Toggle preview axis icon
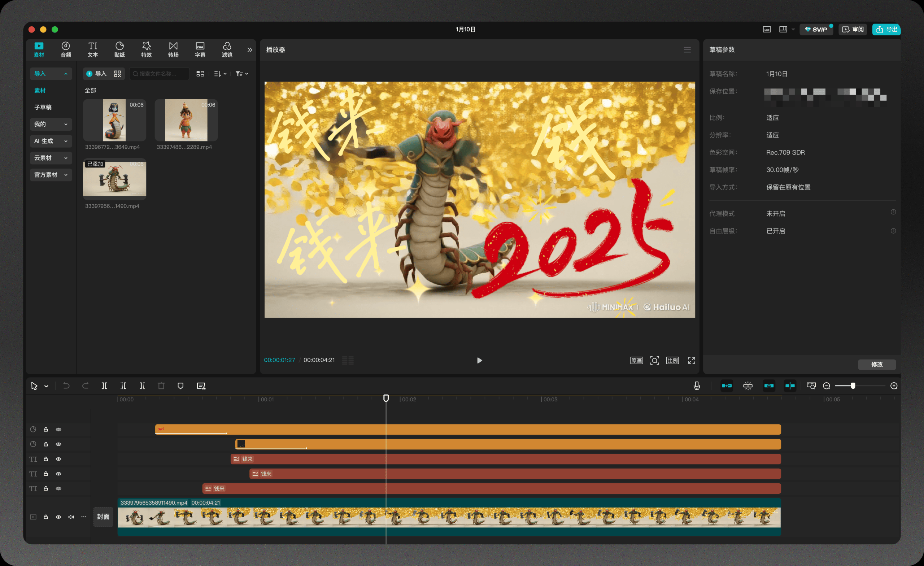The width and height of the screenshot is (924, 566). 790,386
